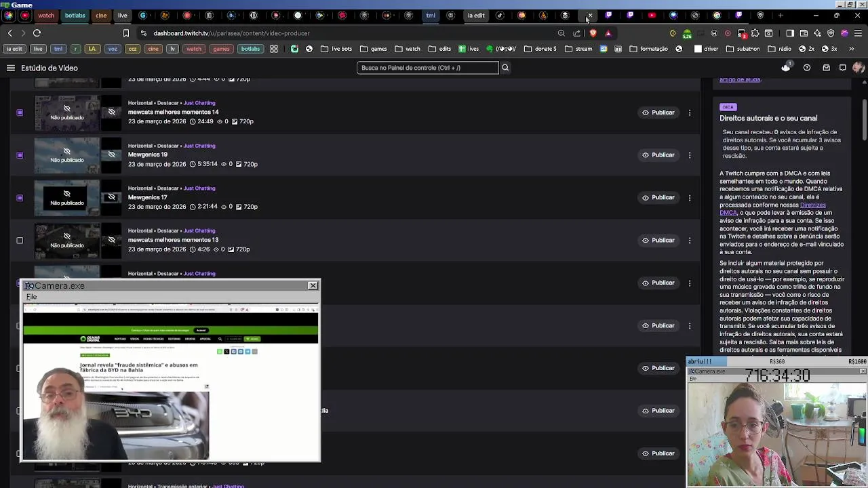
Task: Click hidden-eye icon beside Mewgenics 19 thumbnail
Action: tap(111, 155)
